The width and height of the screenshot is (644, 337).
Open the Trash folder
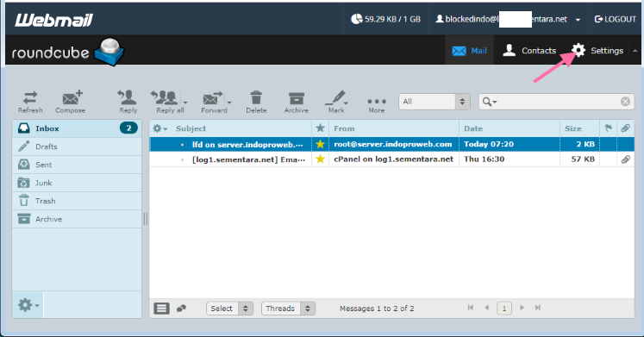tap(77, 201)
